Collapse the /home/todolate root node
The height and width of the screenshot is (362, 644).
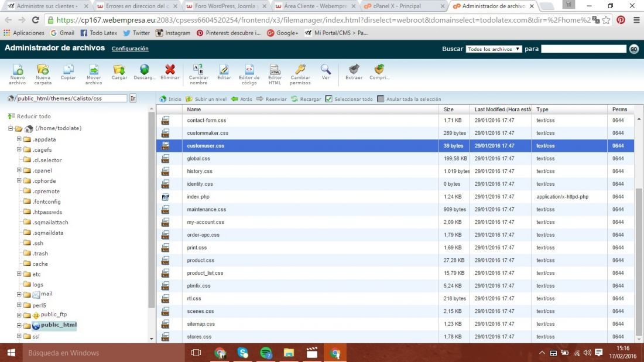click(11, 128)
